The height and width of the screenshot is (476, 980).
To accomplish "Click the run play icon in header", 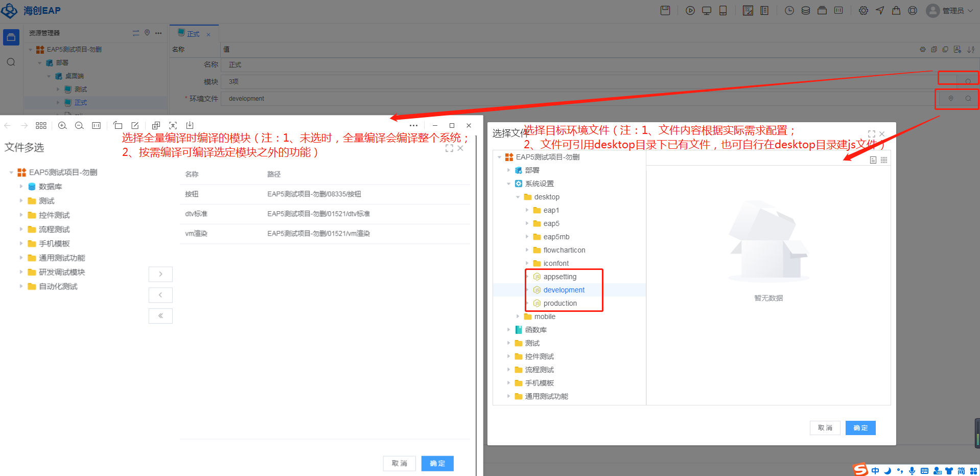I will click(690, 11).
